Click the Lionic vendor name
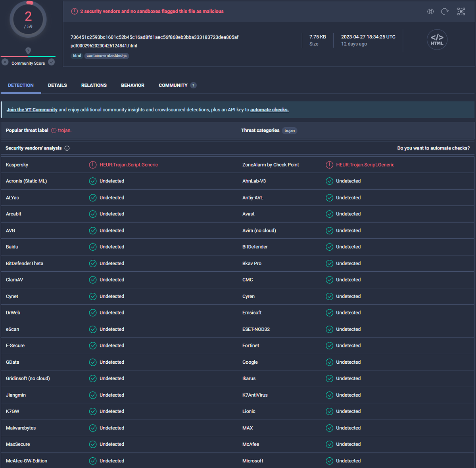 249,412
